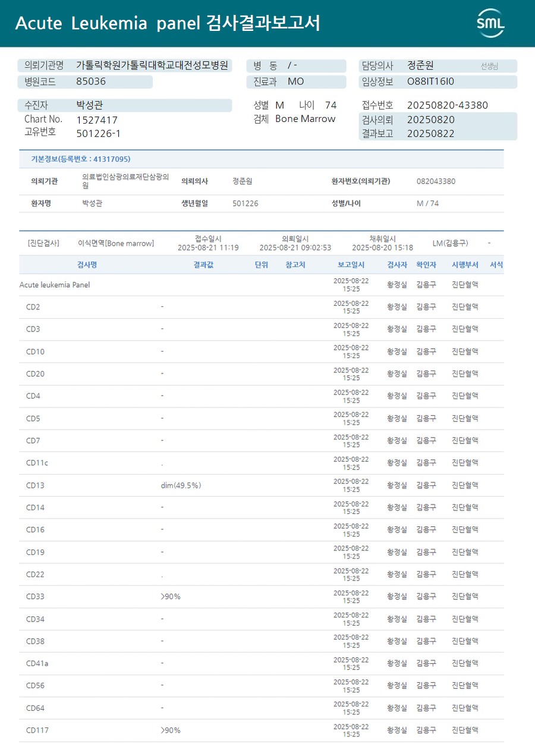Click the hospital code field 85036

pos(91,81)
